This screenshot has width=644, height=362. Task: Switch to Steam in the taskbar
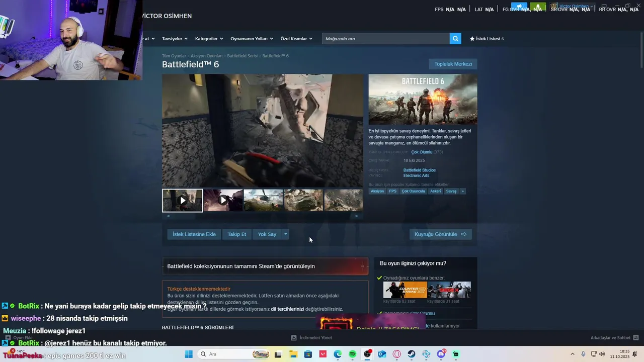click(x=412, y=354)
